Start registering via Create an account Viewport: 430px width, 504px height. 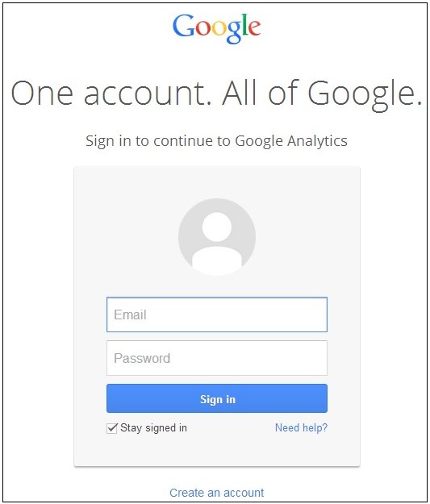point(217,493)
